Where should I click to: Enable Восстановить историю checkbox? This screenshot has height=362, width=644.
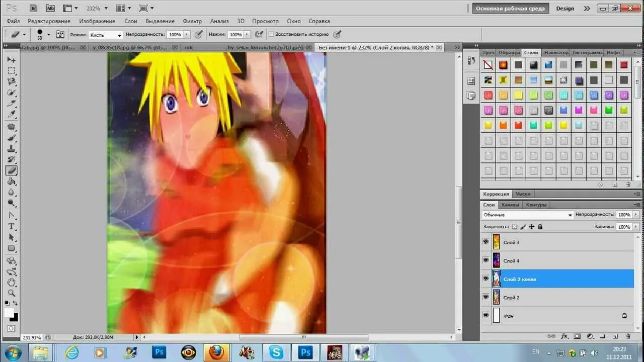pyautogui.click(x=271, y=35)
